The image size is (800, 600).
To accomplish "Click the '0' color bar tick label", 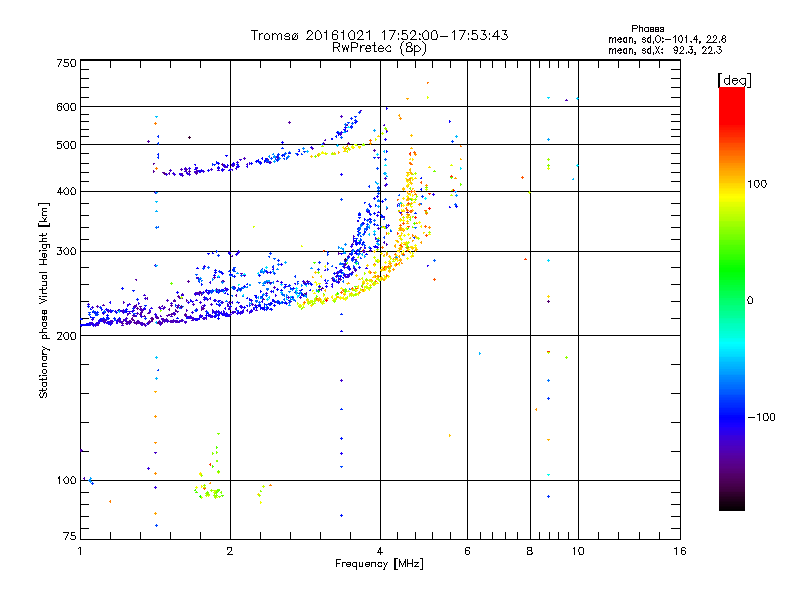I will tap(750, 300).
